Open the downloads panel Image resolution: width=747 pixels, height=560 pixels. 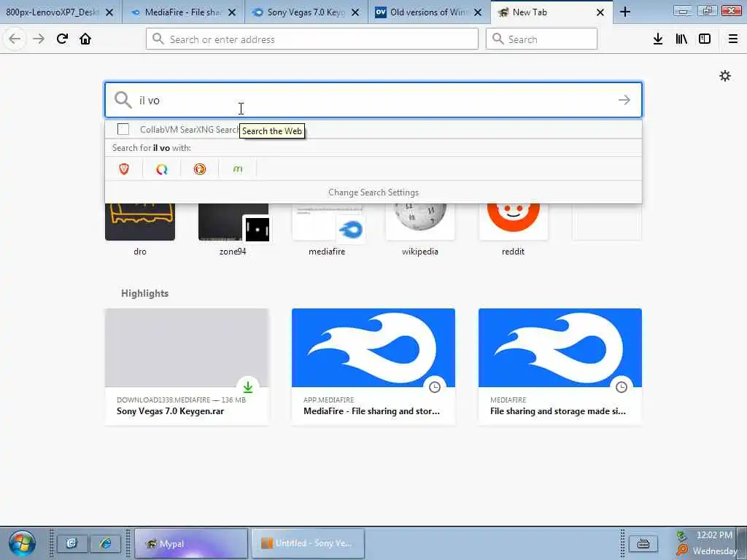point(658,39)
